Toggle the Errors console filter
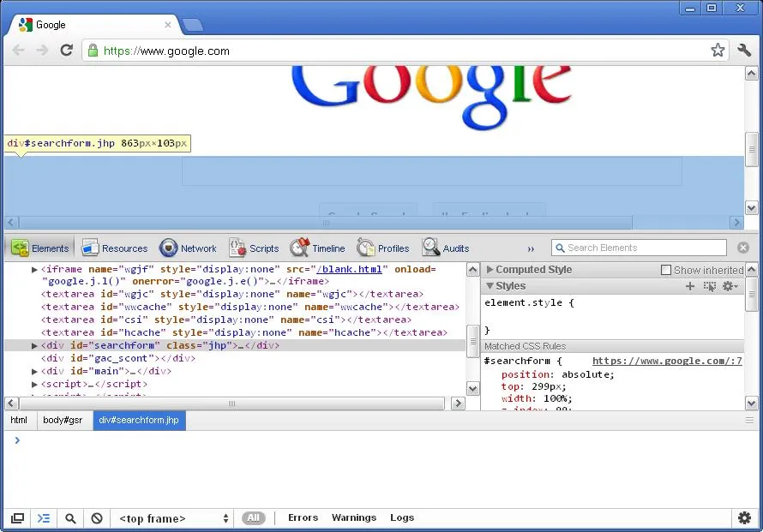Viewport: 763px width, 532px height. [303, 517]
